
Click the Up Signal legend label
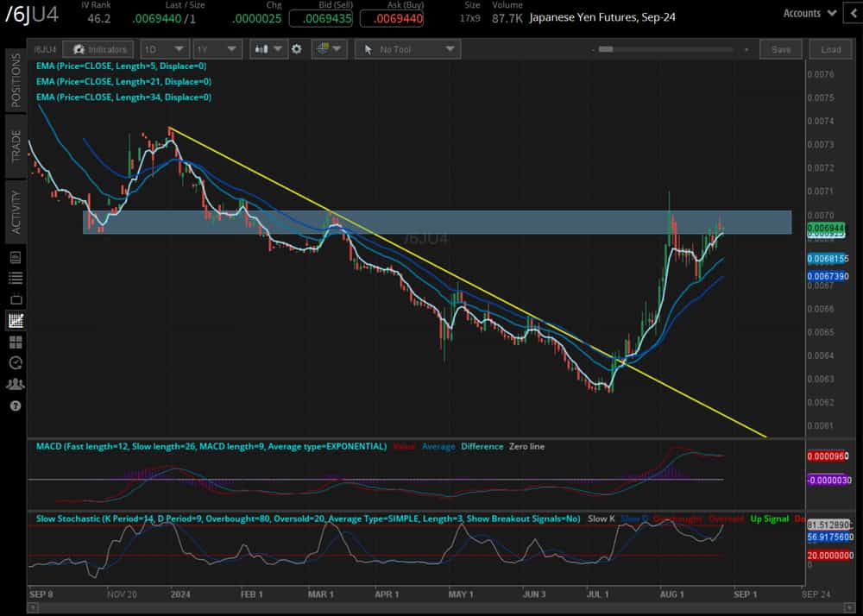(x=770, y=519)
